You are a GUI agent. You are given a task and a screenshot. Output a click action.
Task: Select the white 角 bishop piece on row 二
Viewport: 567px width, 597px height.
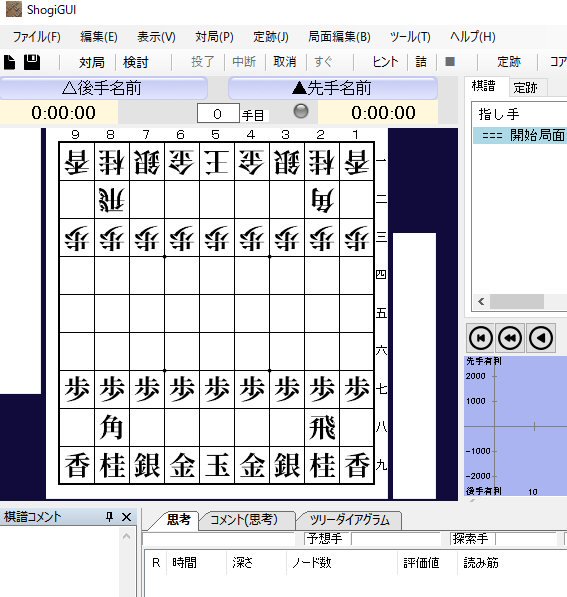[x=322, y=200]
